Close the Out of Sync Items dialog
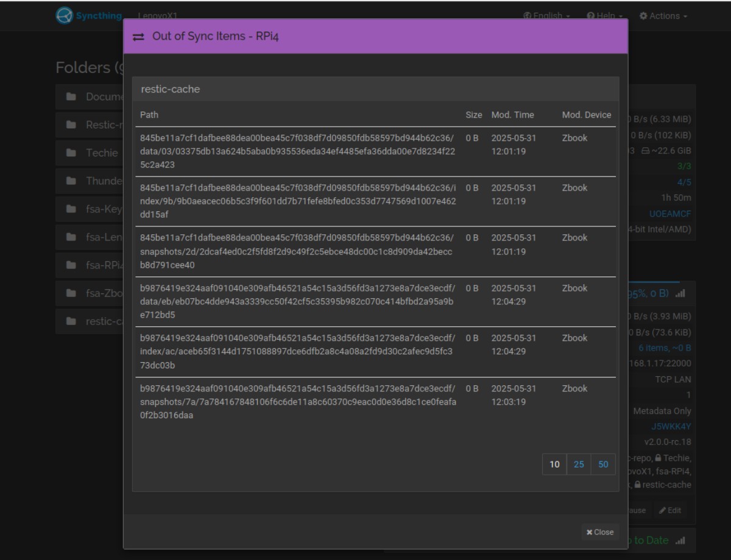Screen dimensions: 731x560 [600, 532]
